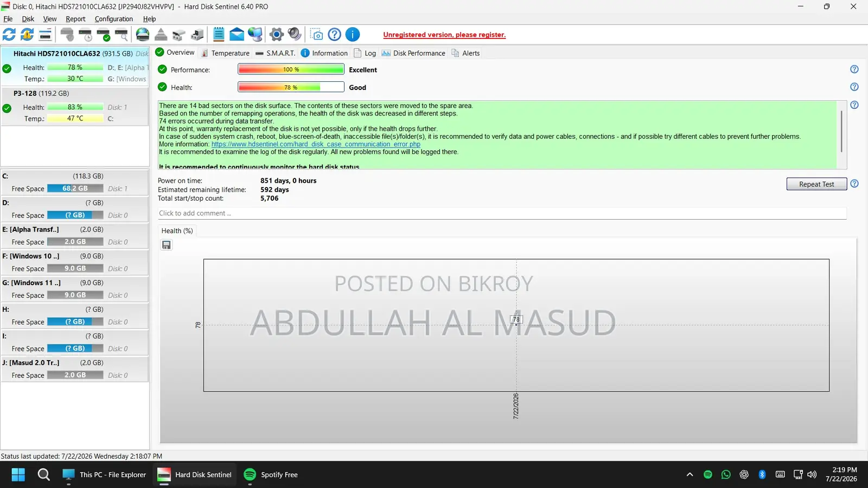Click the refresh icon with yellow warning sign

click(27, 35)
